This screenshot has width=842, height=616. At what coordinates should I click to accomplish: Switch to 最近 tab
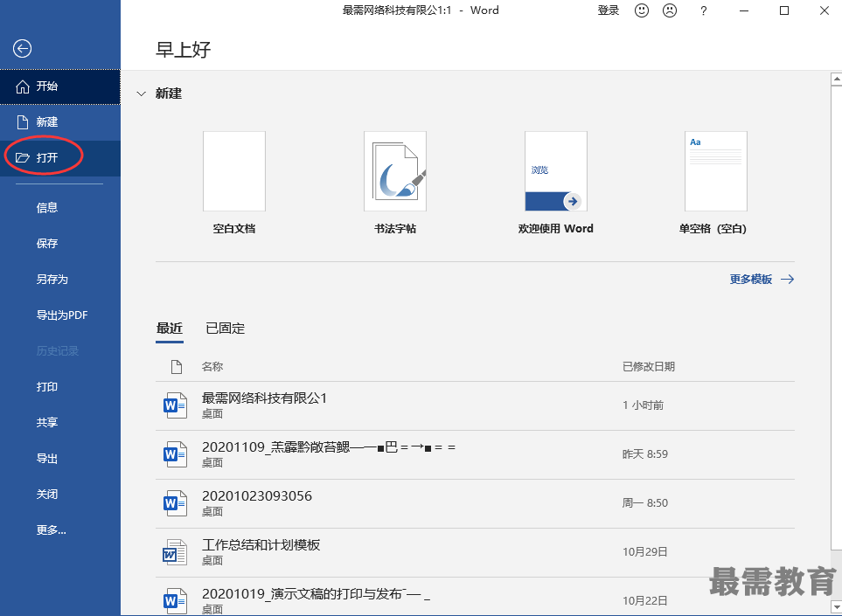point(170,329)
